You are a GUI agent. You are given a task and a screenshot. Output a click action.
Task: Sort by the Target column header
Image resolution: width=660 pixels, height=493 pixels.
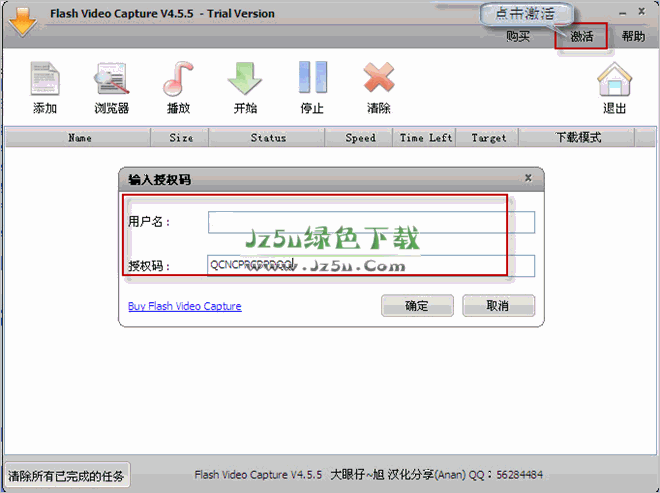[488, 138]
